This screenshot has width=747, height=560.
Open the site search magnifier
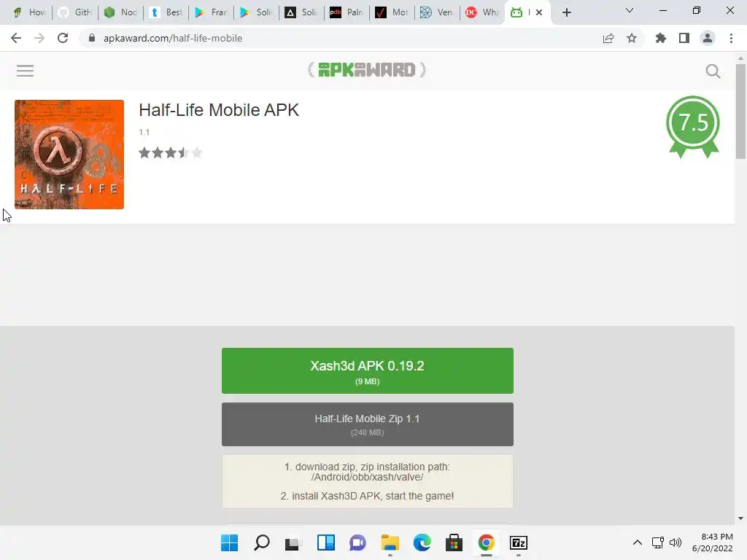[713, 71]
